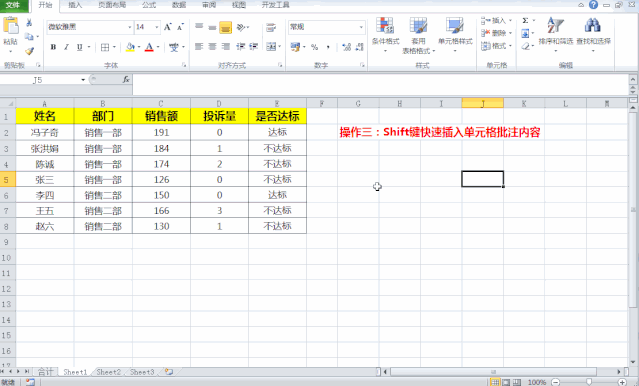Click the Insert Worksheet tab icon
Viewport: 639px width, 386px height.
point(169,372)
